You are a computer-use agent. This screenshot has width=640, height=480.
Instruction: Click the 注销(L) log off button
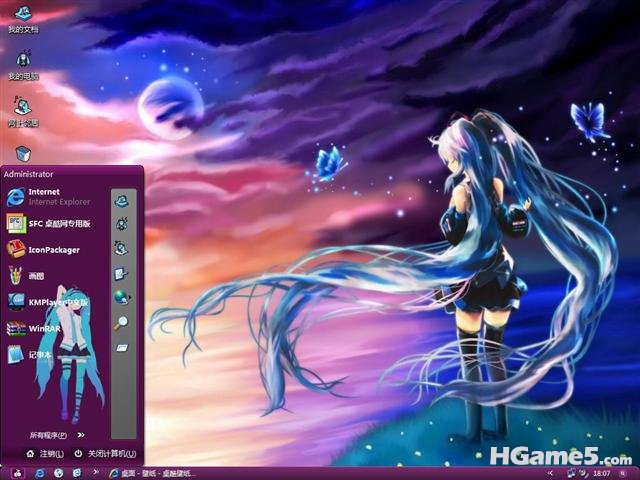pyautogui.click(x=45, y=453)
